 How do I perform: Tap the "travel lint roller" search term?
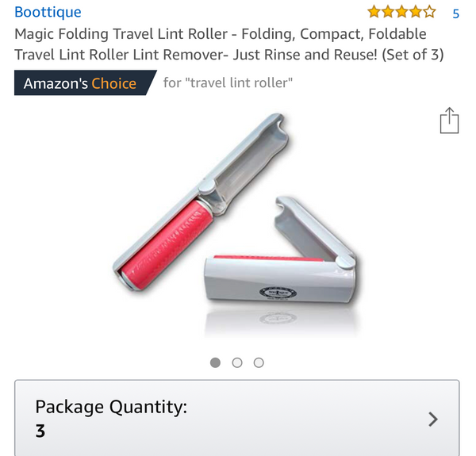pyautogui.click(x=228, y=82)
